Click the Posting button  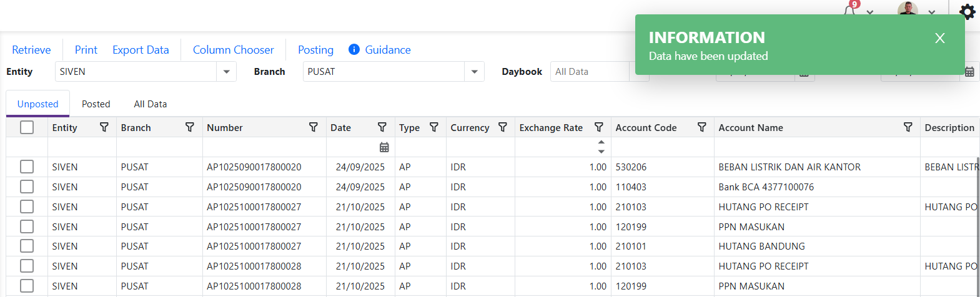(x=315, y=50)
